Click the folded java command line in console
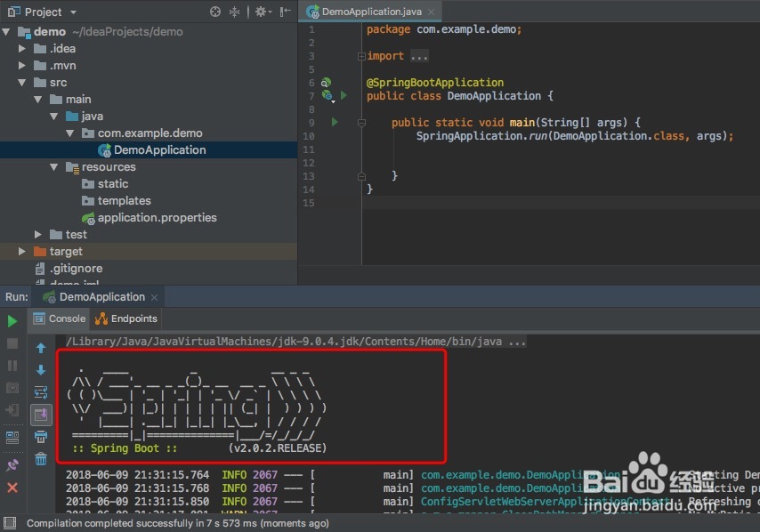The width and height of the screenshot is (760, 532). point(295,342)
